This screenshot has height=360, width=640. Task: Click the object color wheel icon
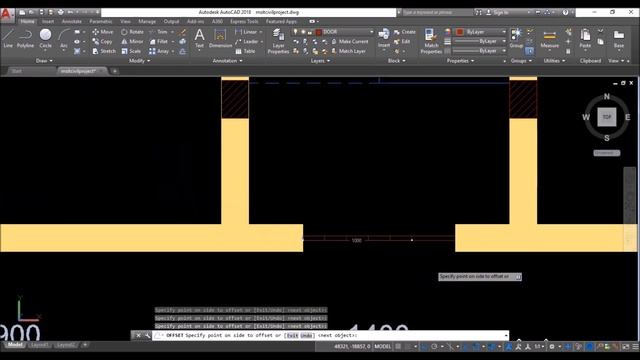[x=448, y=32]
